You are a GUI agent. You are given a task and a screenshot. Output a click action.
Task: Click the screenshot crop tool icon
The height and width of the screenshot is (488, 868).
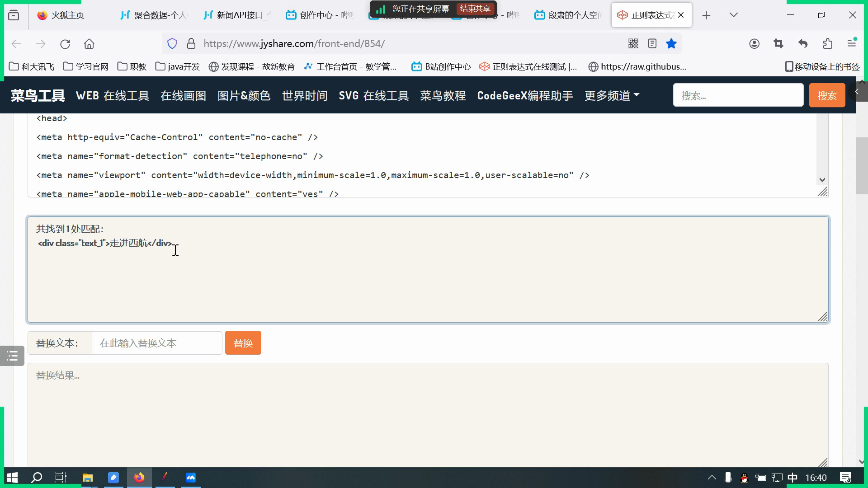pos(778,44)
